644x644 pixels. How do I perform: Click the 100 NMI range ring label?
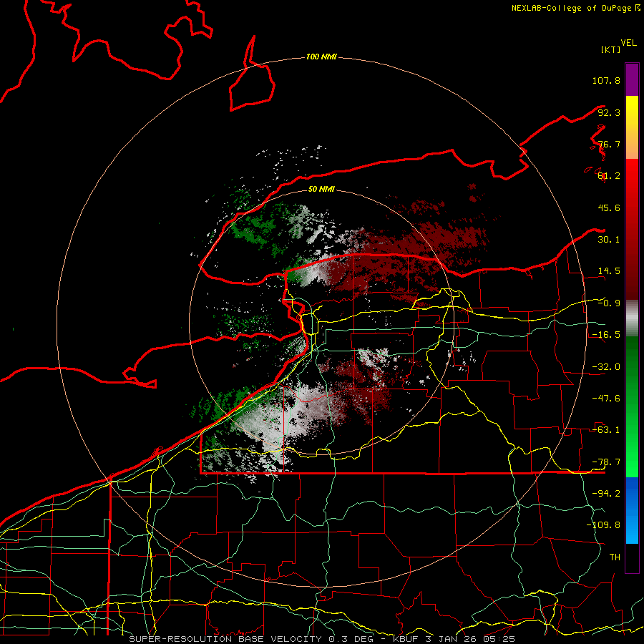pos(321,57)
